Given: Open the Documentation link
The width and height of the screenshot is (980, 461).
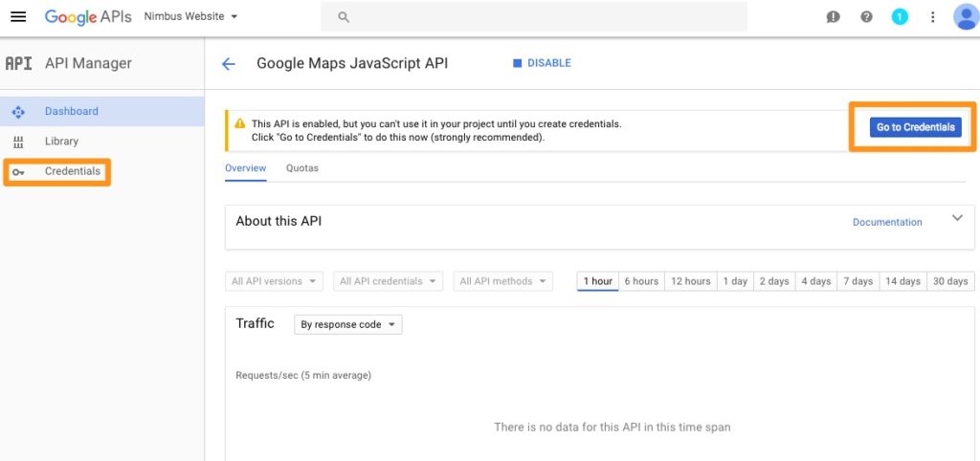Looking at the screenshot, I should [x=887, y=222].
